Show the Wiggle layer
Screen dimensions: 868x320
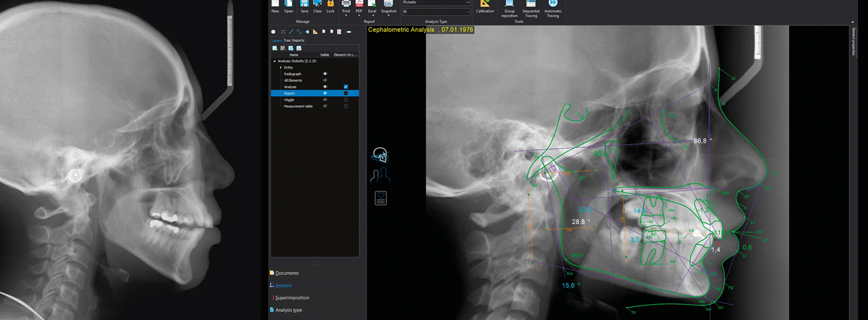[325, 100]
